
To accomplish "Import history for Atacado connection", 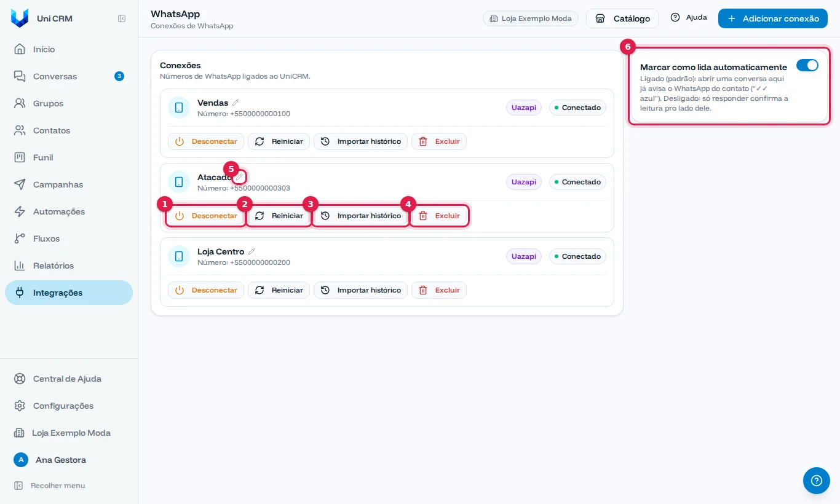I will pos(361,216).
